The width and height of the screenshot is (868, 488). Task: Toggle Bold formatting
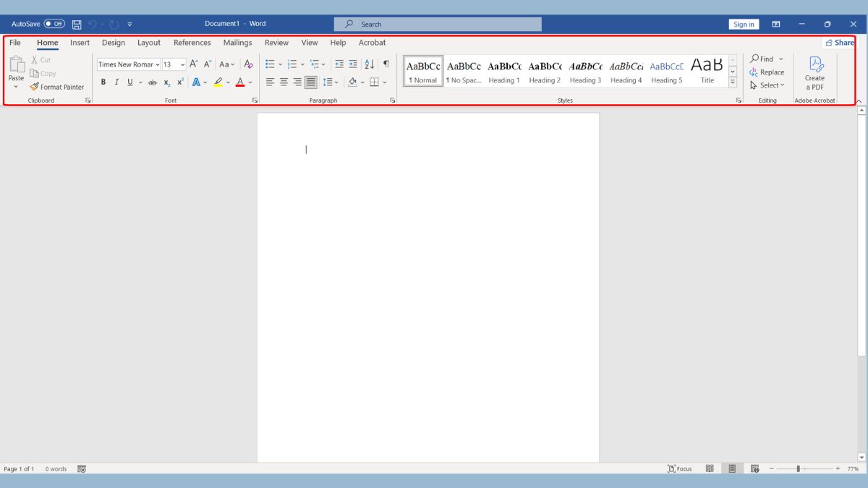(103, 82)
